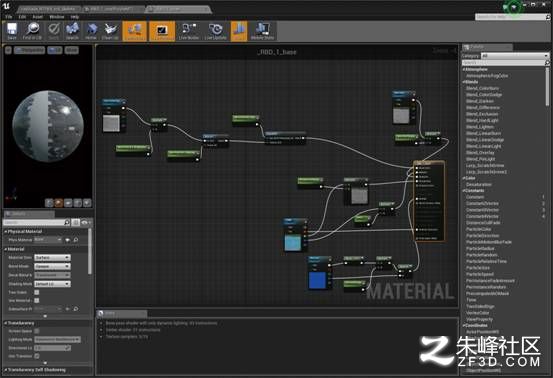553x378 pixels.
Task: Open the Blend Mode dropdown
Action: pyautogui.click(x=52, y=266)
